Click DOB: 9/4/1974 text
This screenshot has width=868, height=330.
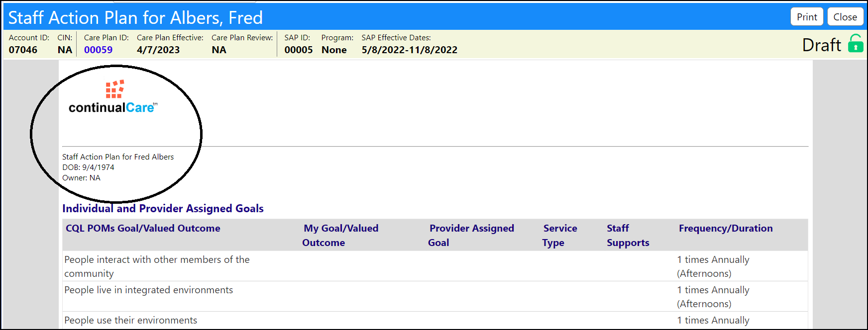coord(88,167)
